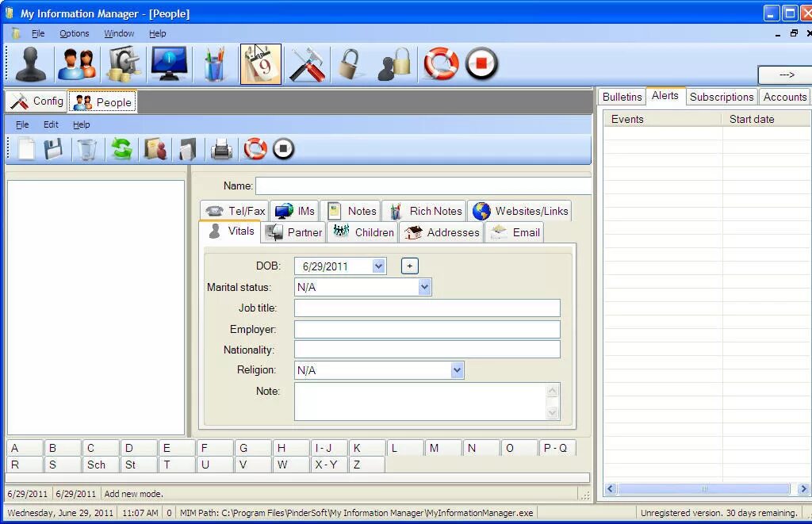Click the Employer field
This screenshot has width=812, height=524.
click(427, 329)
